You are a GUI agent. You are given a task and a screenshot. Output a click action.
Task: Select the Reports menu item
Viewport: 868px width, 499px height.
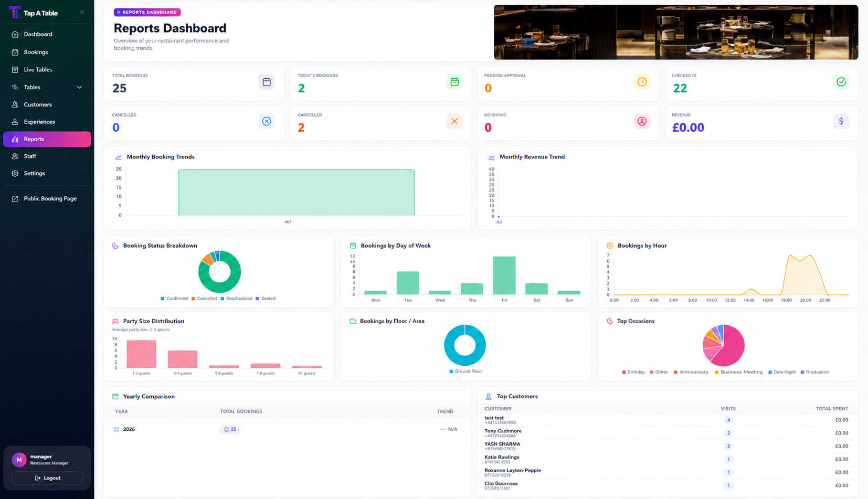point(47,139)
